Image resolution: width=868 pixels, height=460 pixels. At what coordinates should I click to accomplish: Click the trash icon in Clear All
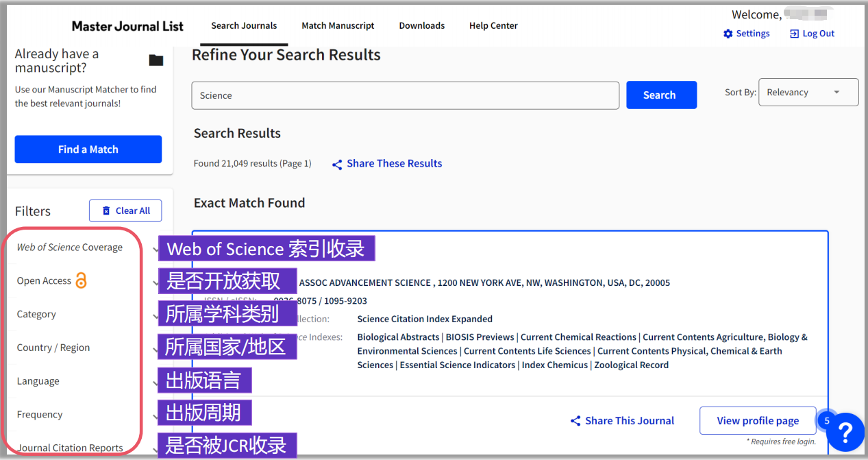coord(106,211)
